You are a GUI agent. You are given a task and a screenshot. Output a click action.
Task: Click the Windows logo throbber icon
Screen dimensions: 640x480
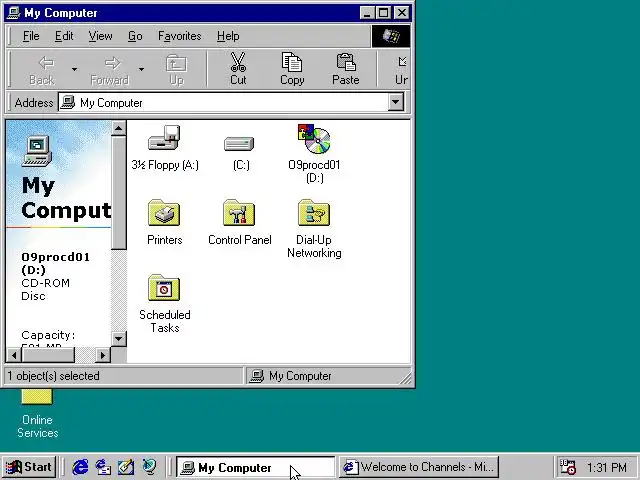391,36
